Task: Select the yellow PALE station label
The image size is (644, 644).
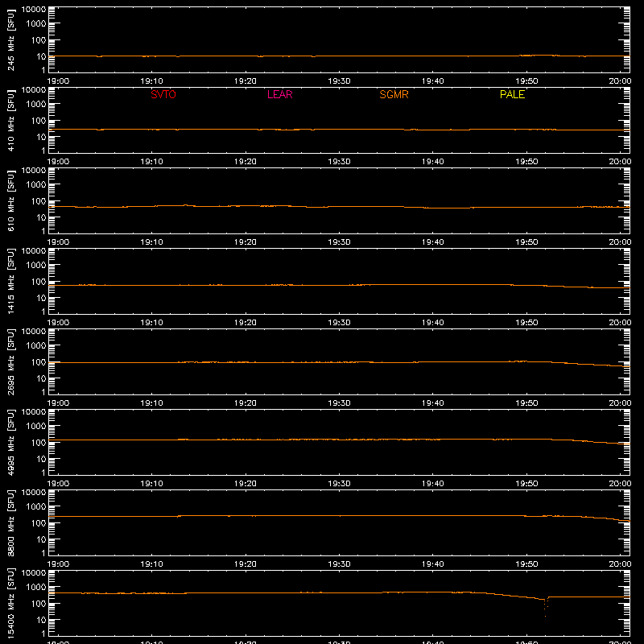Action: 512,94
